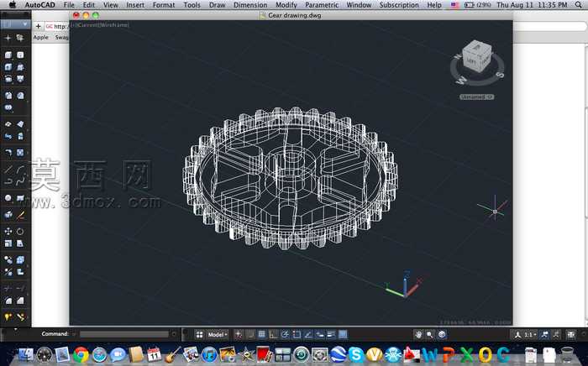Open the Unnamed UCS dropdown under ViewCube

point(476,97)
